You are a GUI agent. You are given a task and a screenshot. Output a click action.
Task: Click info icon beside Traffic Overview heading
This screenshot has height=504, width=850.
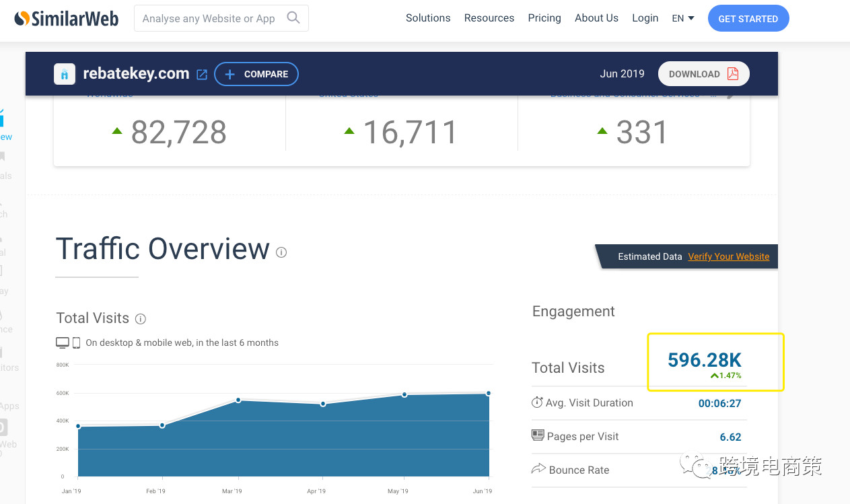click(281, 252)
